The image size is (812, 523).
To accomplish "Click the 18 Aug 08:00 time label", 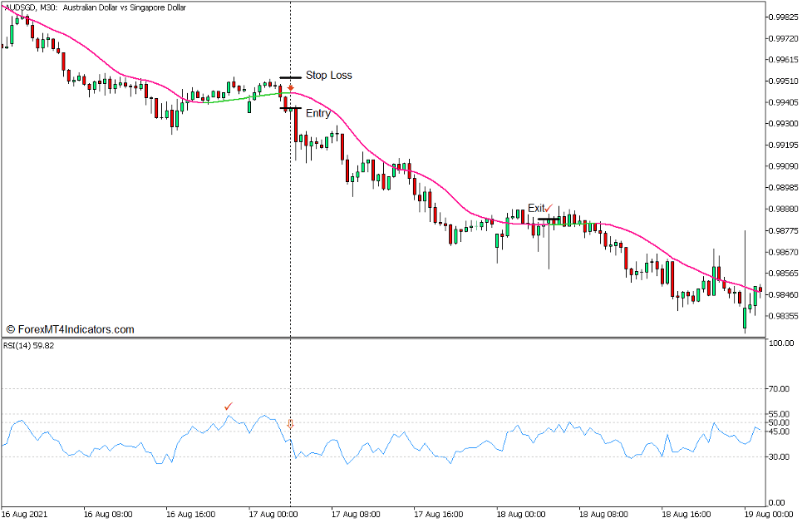I will click(520, 515).
